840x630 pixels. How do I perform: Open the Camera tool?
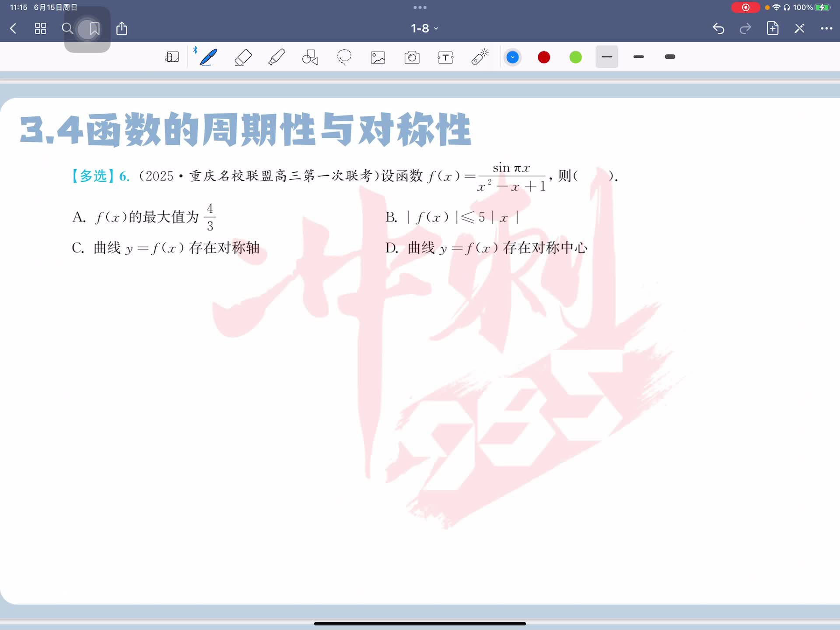point(412,57)
